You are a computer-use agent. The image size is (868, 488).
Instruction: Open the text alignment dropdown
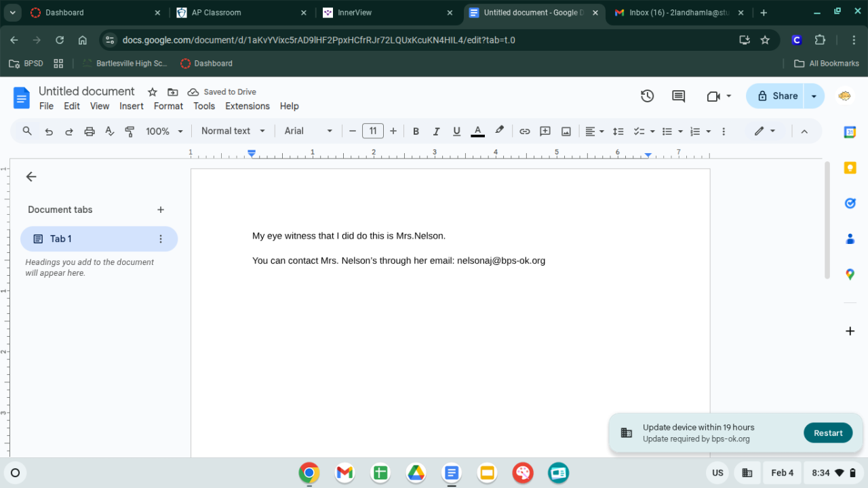[x=595, y=131]
